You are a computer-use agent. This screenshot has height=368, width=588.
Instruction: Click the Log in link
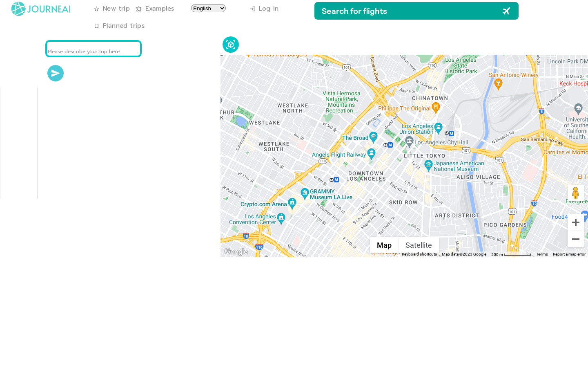[264, 9]
